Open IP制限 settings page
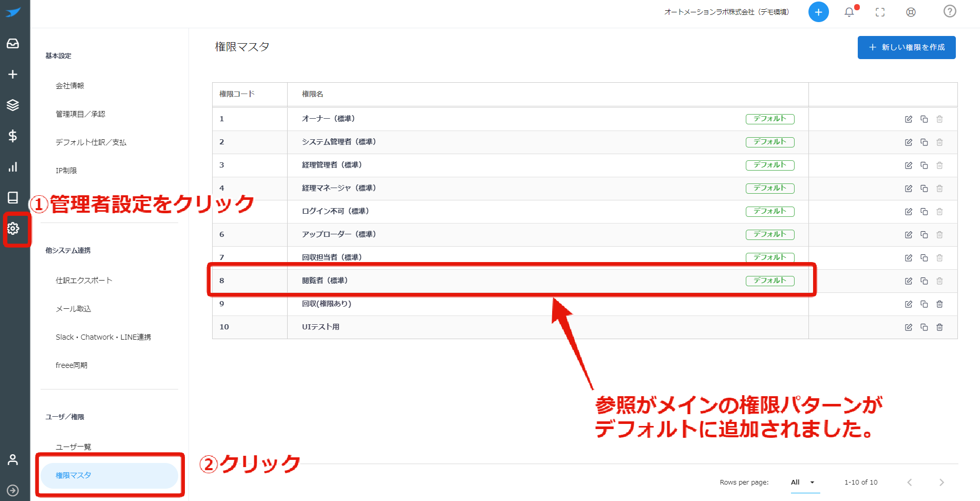Image resolution: width=980 pixels, height=501 pixels. (66, 171)
